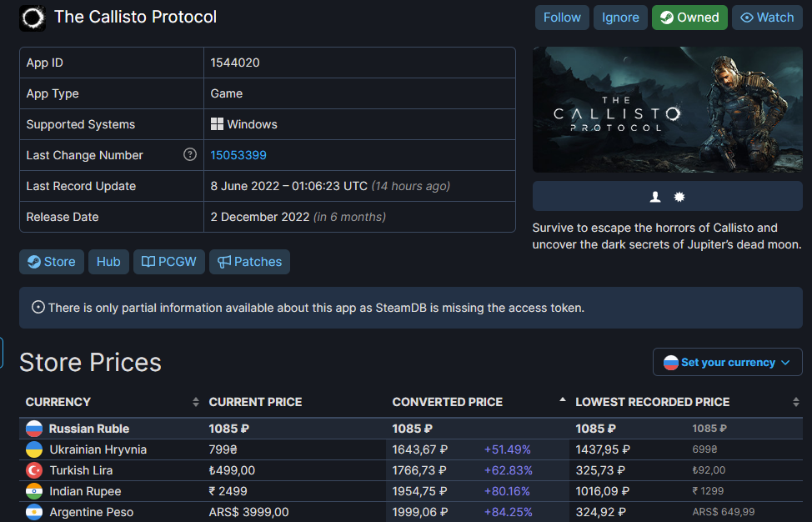Click the Argentine Peso flag icon

pyautogui.click(x=34, y=512)
